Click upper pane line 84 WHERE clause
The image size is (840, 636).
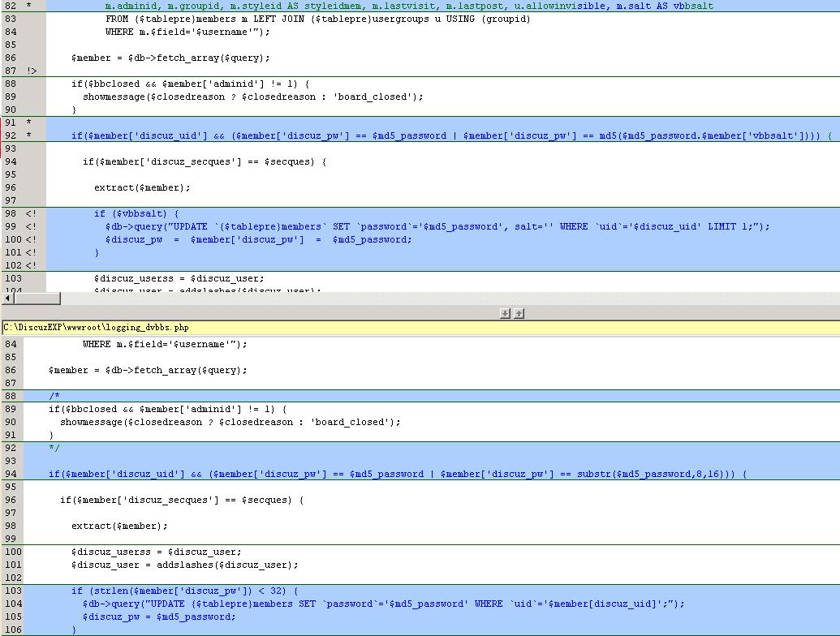187,32
